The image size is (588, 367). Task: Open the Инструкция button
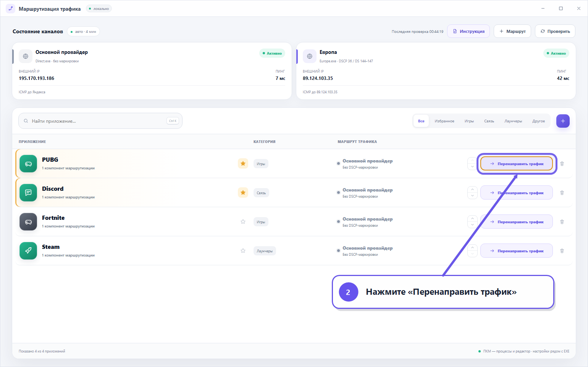click(x=468, y=31)
